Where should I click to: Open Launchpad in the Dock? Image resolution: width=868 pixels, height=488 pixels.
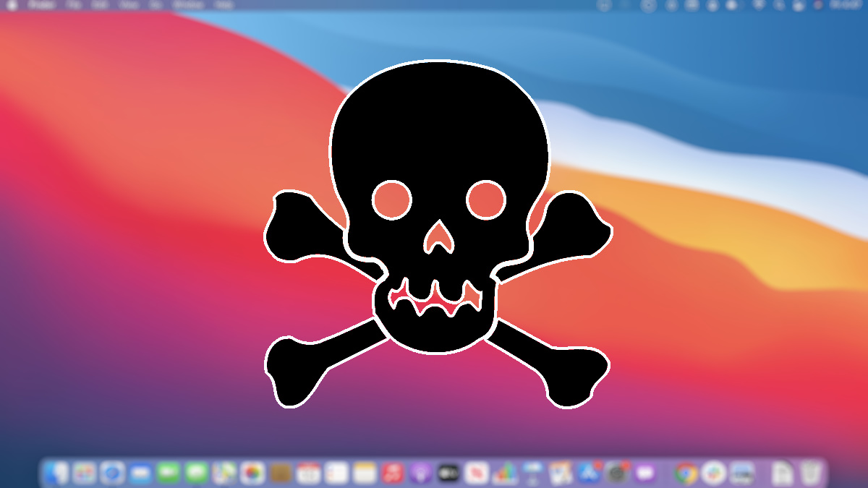tap(84, 474)
